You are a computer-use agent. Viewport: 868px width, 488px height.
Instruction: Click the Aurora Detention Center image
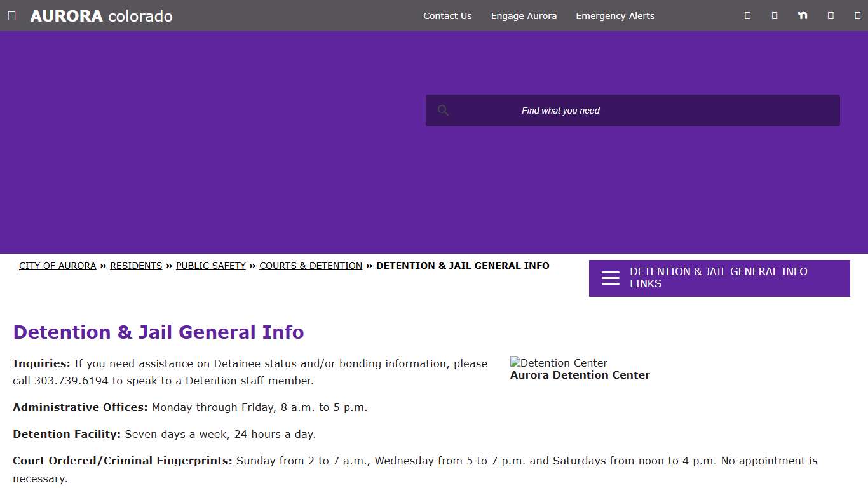click(x=559, y=363)
